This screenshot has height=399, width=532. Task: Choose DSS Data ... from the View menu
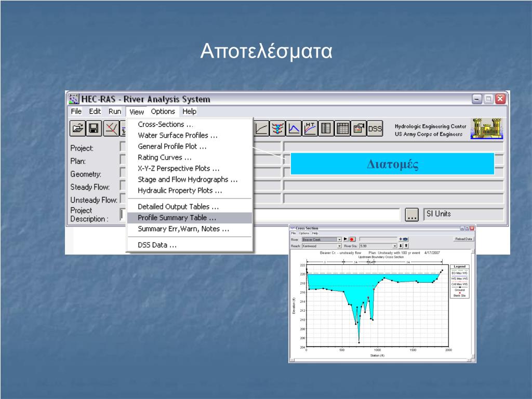tap(190, 245)
